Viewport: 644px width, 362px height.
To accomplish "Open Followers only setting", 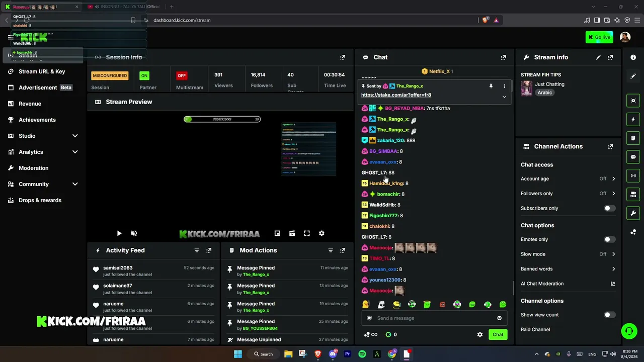I will [x=568, y=194].
